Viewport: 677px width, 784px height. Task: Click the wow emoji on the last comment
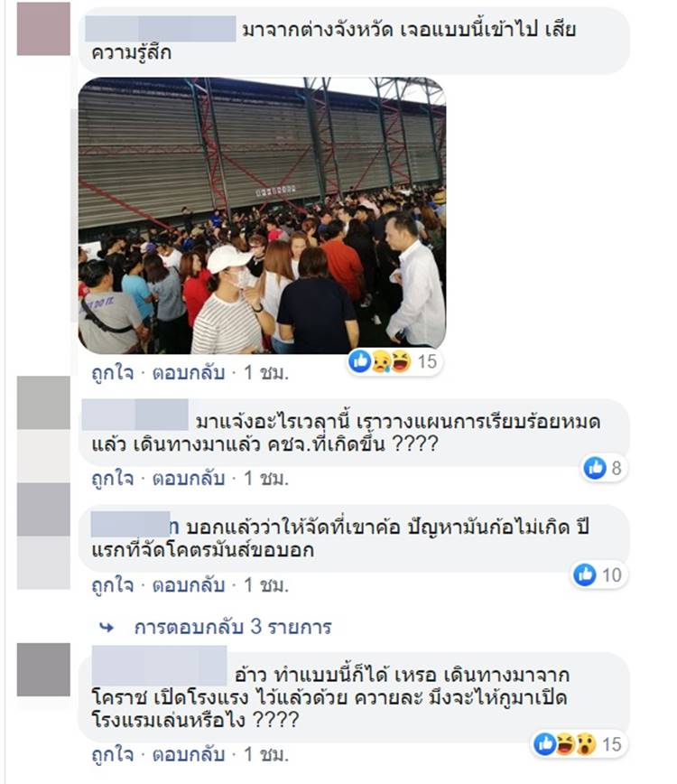586,744
